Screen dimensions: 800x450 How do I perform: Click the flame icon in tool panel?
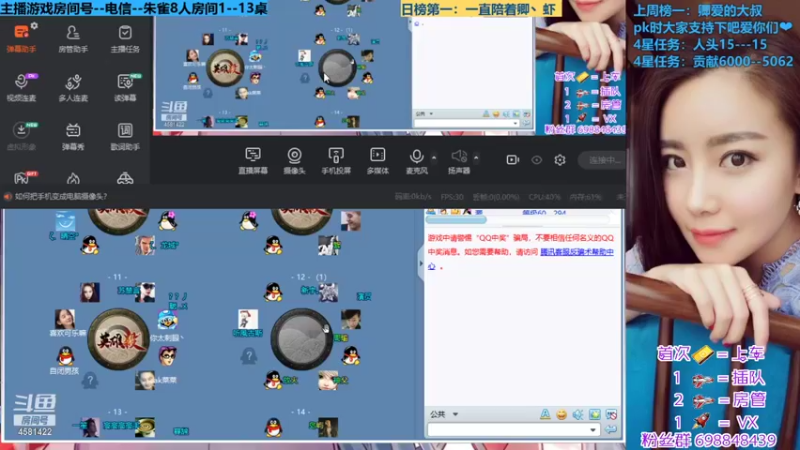point(73,178)
